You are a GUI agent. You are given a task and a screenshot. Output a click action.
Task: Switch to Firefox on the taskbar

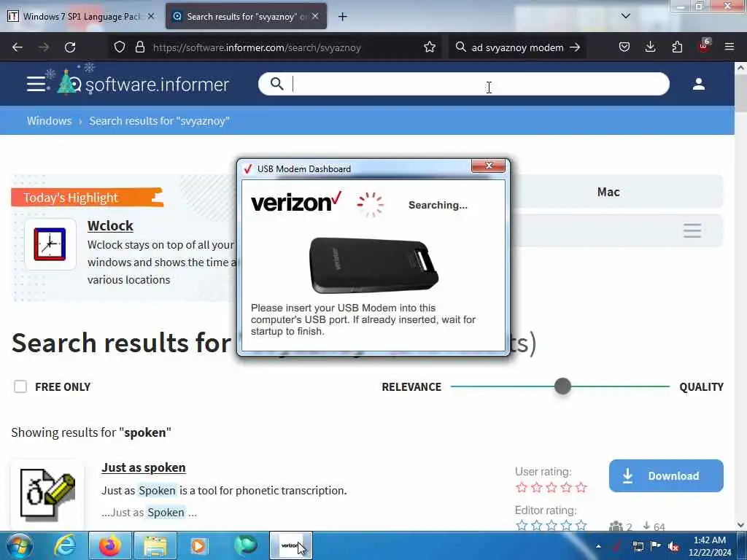tap(109, 545)
